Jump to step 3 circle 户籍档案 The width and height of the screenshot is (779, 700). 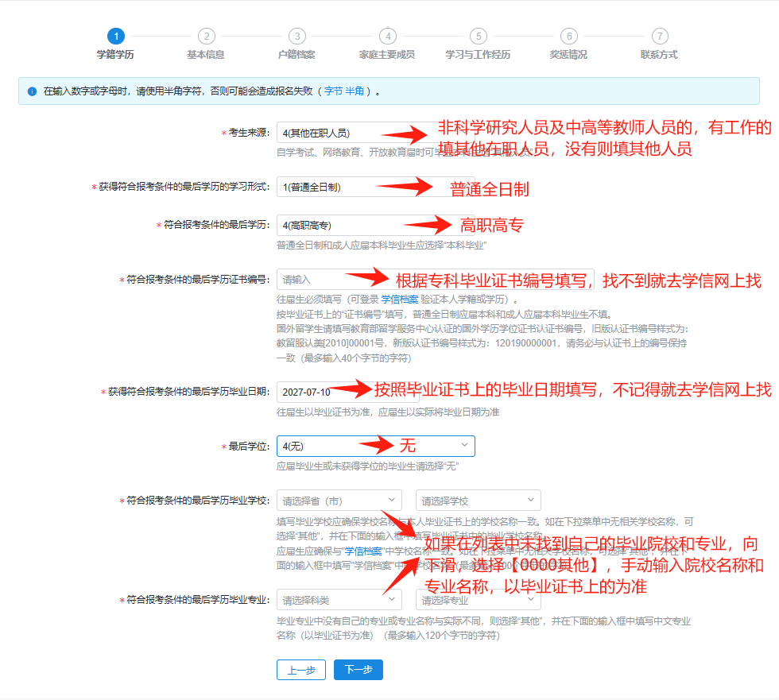point(297,37)
